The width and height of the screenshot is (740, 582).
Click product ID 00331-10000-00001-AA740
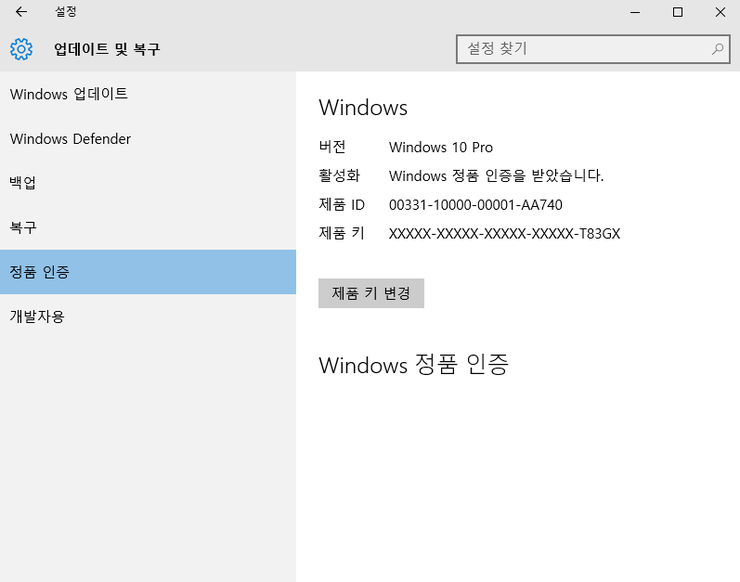tap(476, 205)
